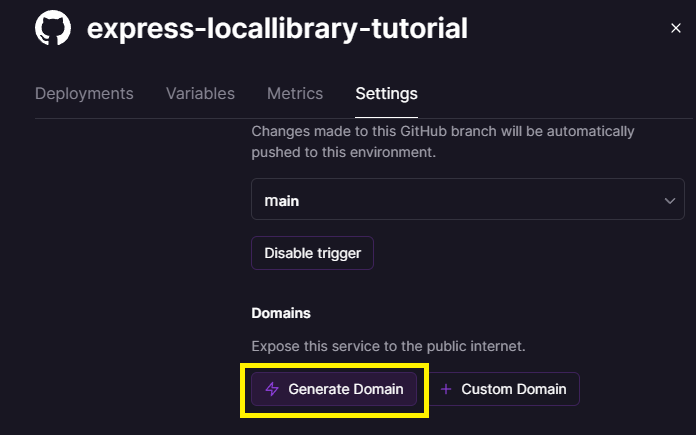
Task: Click the Generate Domain button
Action: click(334, 389)
